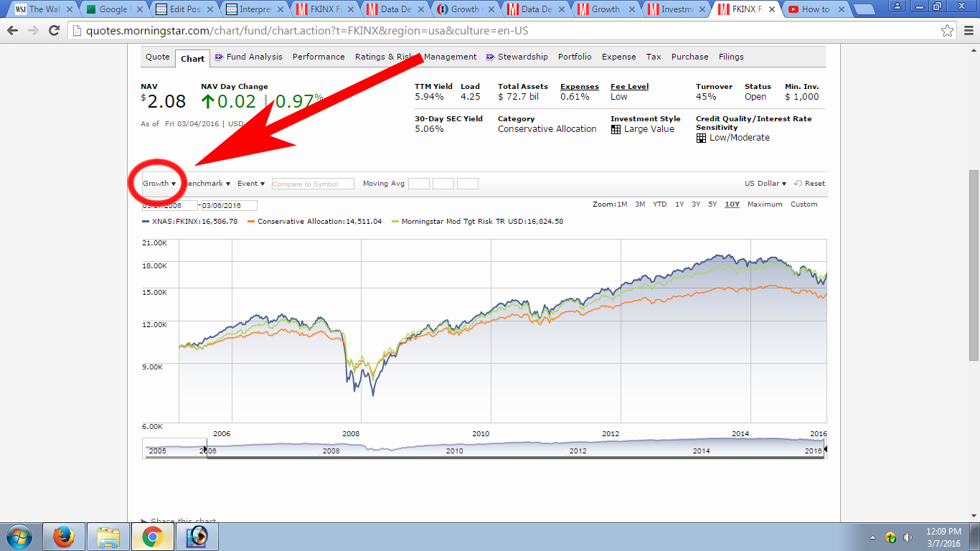The height and width of the screenshot is (551, 980).
Task: Click the left handle of timeline range slider
Action: 206,450
